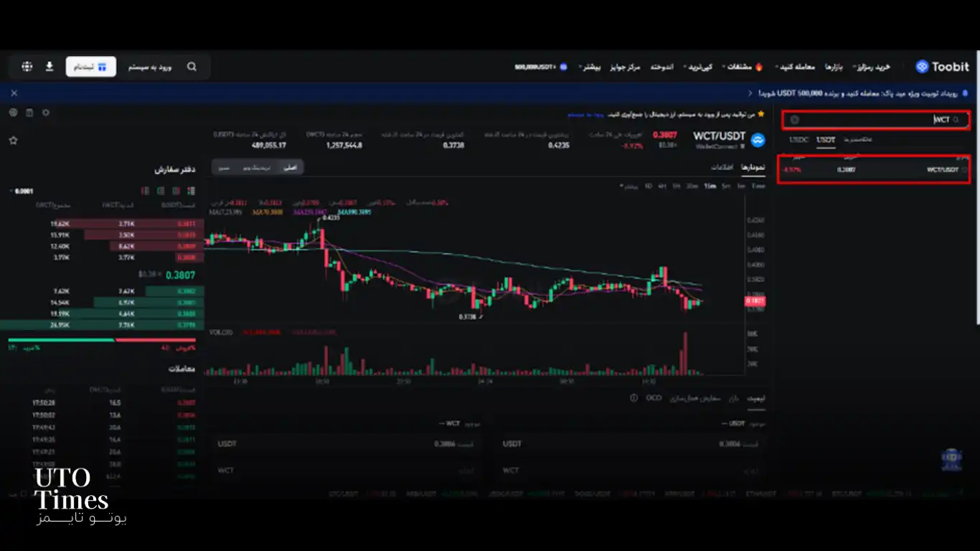Image resolution: width=980 pixels, height=551 pixels.
Task: Click the round icon left of the calculator
Action: point(13,113)
